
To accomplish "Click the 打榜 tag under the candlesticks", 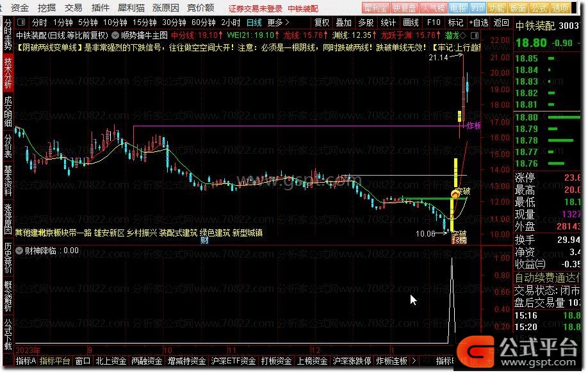I will tap(459, 240).
